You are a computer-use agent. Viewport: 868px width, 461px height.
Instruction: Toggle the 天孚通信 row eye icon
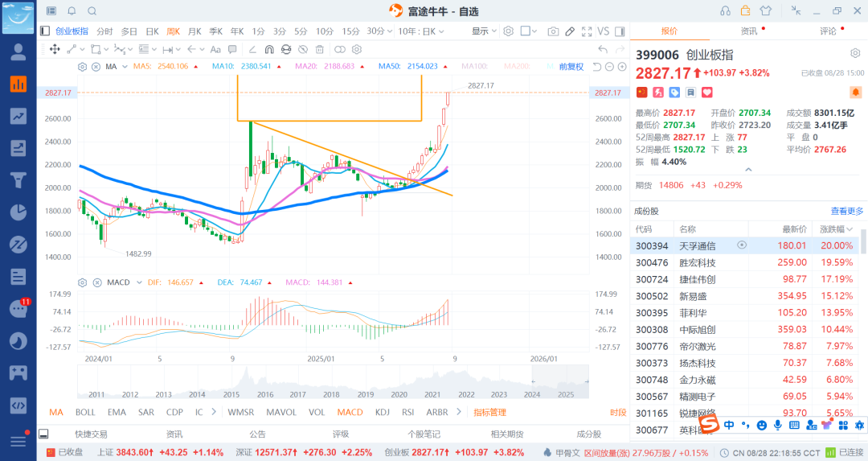pos(742,245)
